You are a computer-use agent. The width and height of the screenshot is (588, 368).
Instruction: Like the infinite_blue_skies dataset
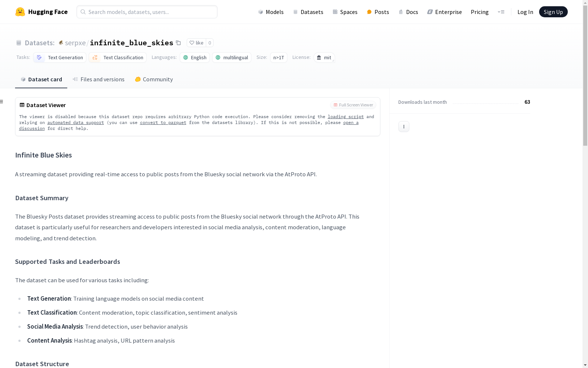tap(196, 43)
